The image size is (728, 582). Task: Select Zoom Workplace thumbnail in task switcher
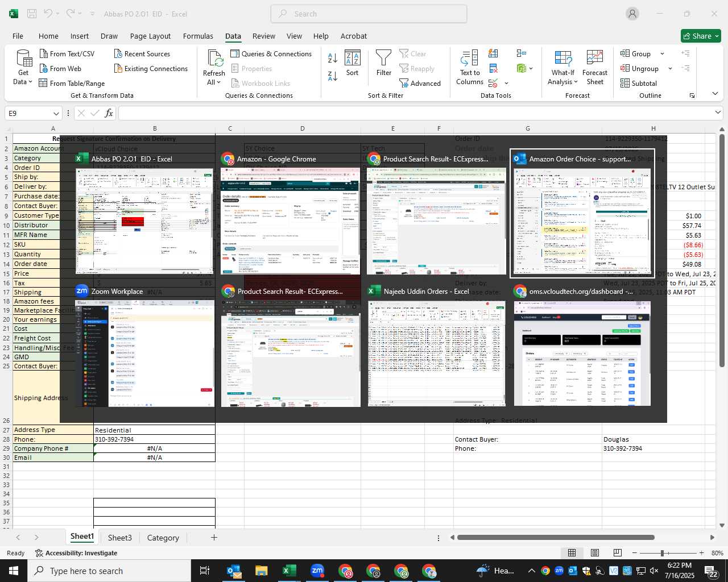144,347
